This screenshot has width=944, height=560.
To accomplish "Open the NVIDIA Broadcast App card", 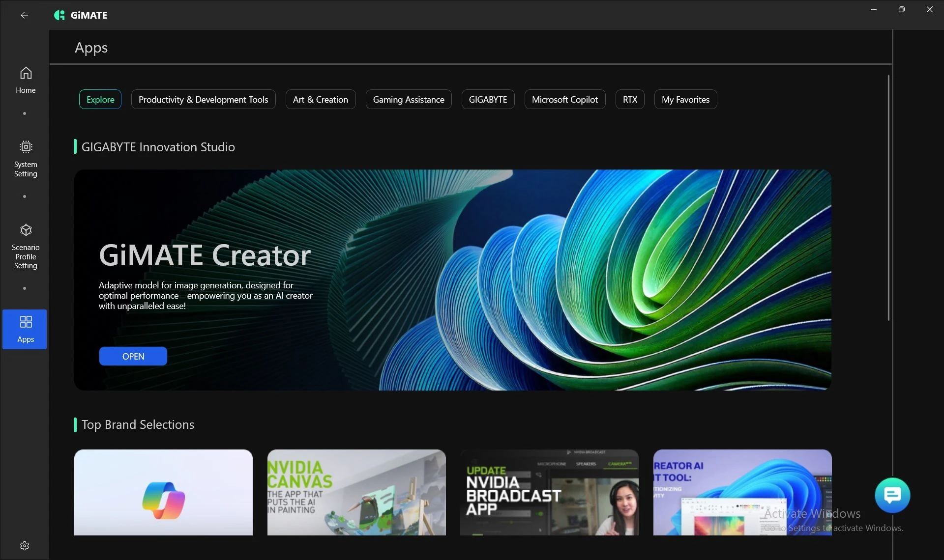I will [549, 492].
